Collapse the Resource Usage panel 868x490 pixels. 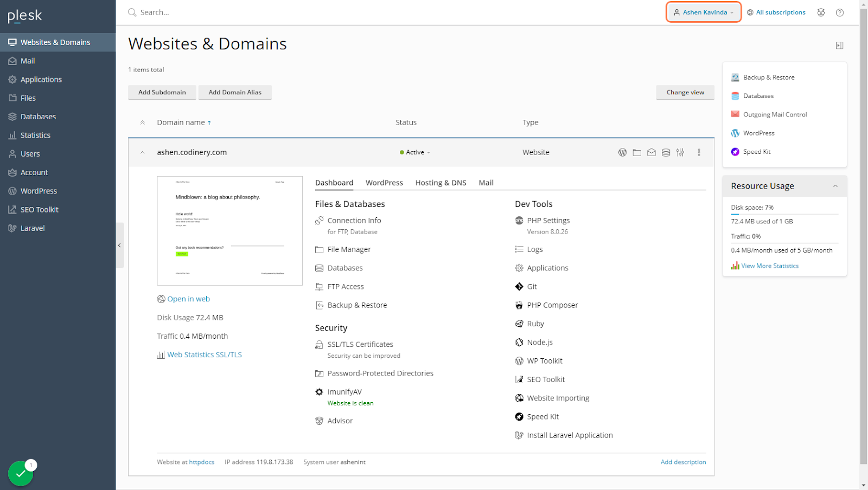tap(835, 186)
